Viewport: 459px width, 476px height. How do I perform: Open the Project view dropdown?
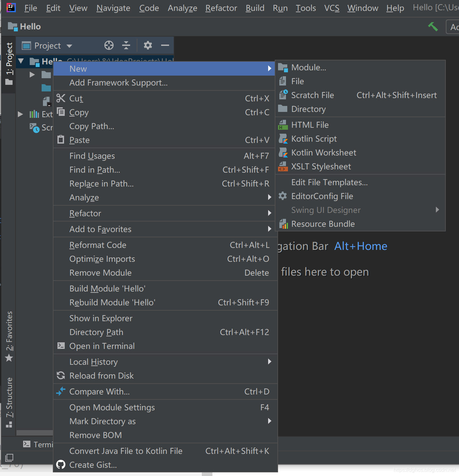tap(69, 46)
